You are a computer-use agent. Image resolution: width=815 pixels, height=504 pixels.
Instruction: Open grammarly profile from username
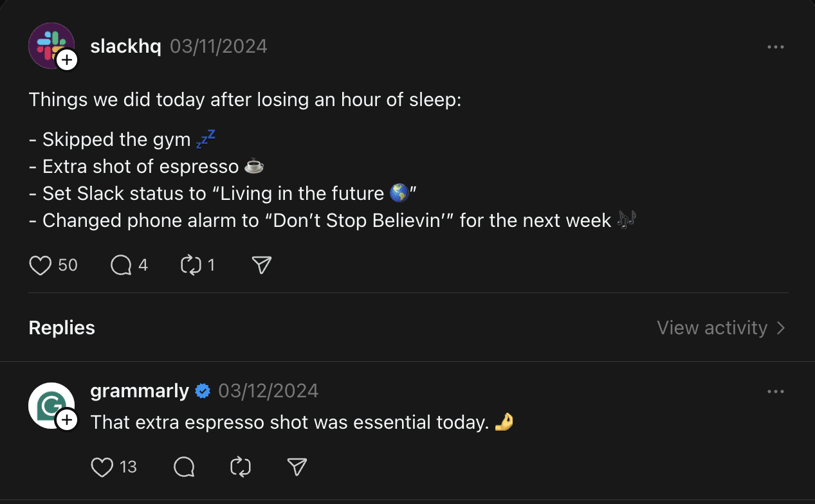tap(140, 391)
